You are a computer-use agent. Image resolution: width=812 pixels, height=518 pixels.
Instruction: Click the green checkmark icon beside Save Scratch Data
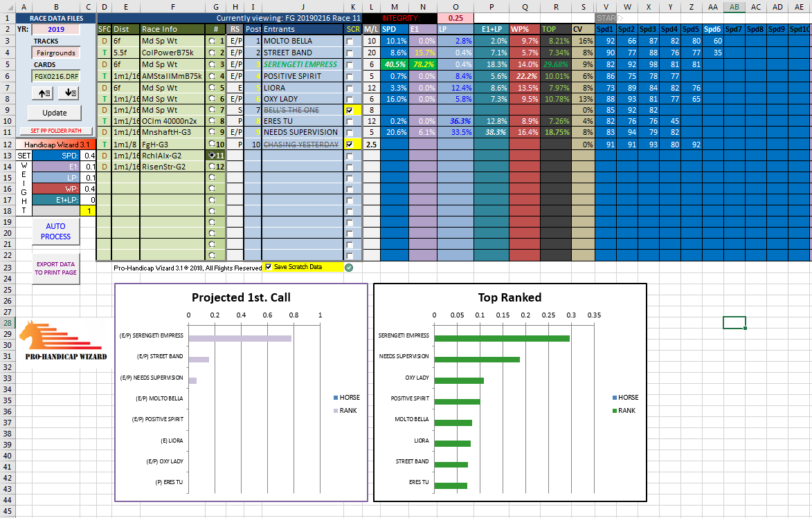click(349, 268)
